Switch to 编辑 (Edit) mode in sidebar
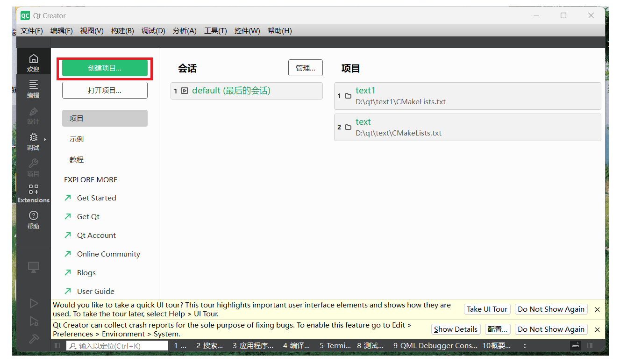This screenshot has width=620, height=364. tap(33, 89)
